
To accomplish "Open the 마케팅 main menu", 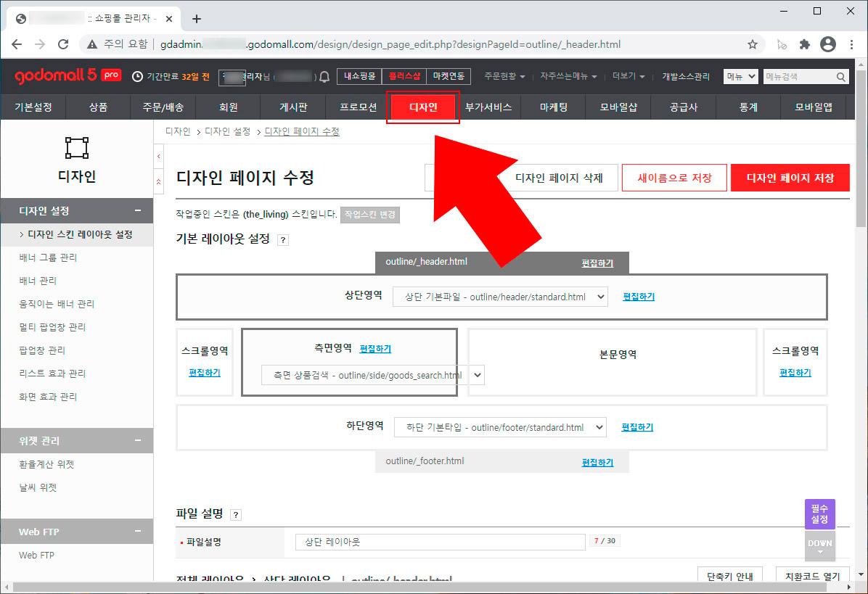I will [553, 107].
